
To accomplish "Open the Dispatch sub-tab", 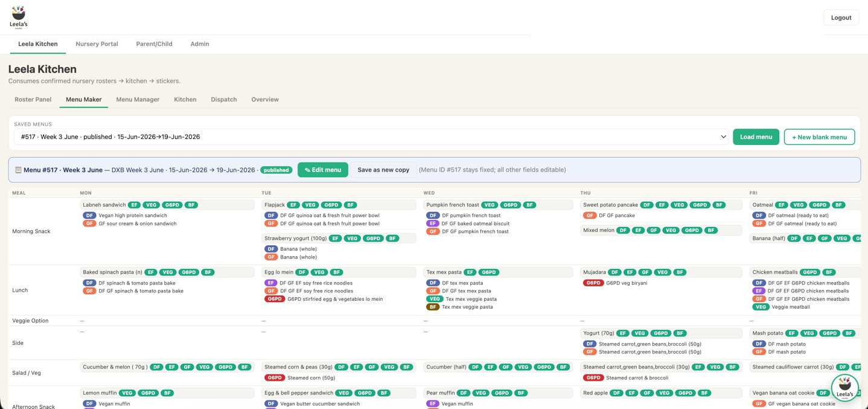I will (x=224, y=99).
